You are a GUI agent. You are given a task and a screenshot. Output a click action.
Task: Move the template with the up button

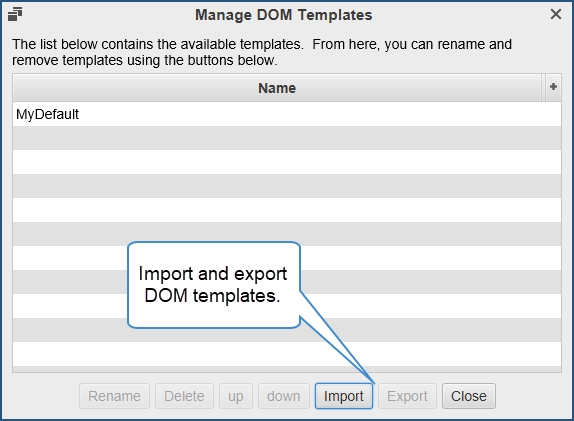pos(236,396)
